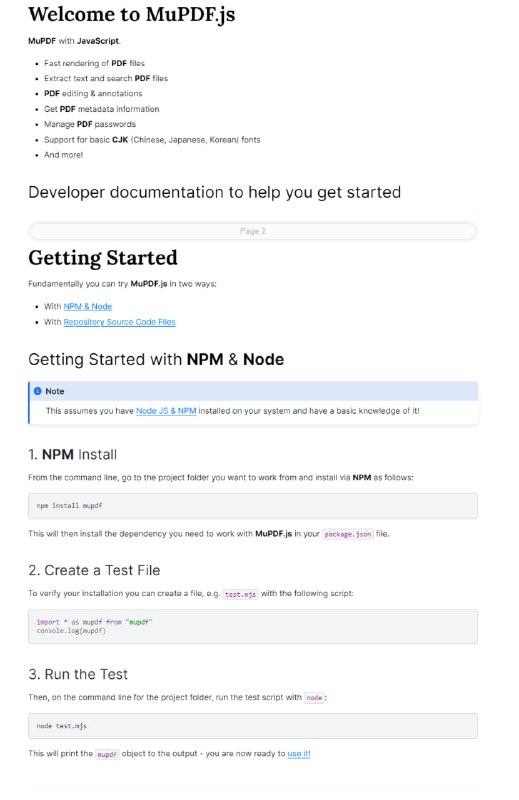Click the 'MuPDF with JavaScript.' line
This screenshot has height=800, width=519.
pyautogui.click(x=75, y=41)
